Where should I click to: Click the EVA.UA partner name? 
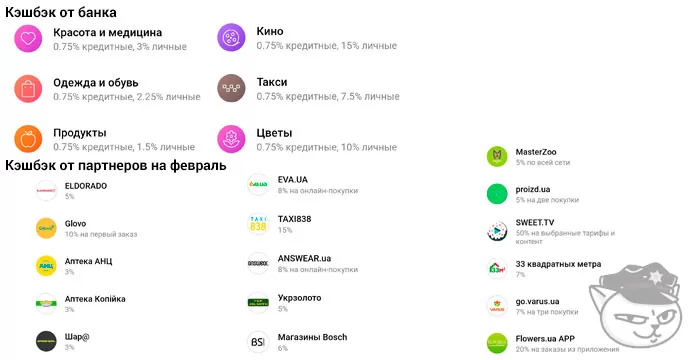tap(292, 180)
